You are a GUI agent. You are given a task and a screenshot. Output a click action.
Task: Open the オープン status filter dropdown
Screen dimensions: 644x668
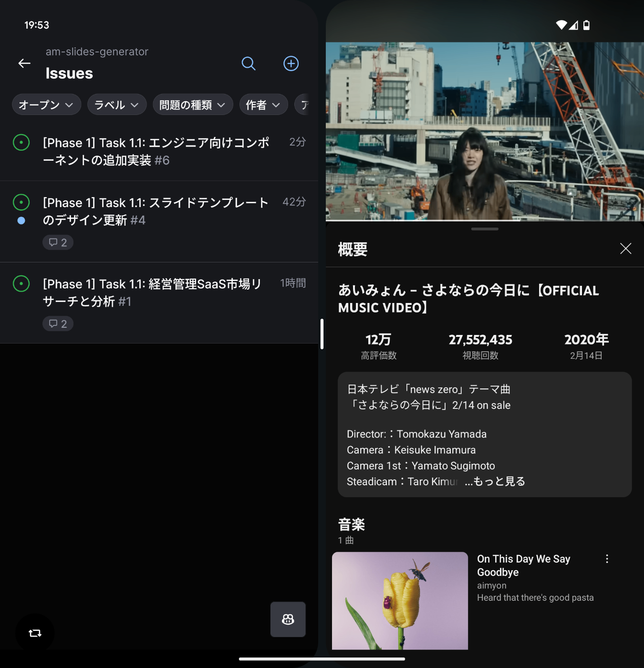point(46,104)
